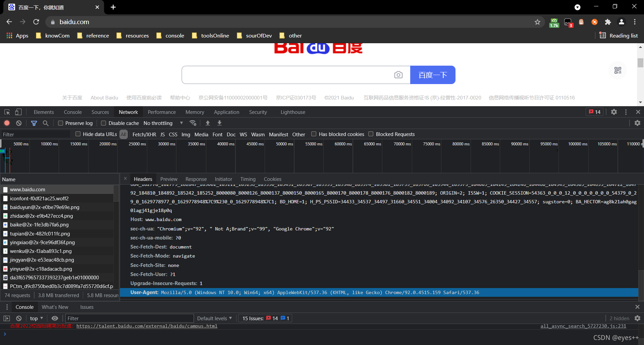
Task: Open all_async_search js source link
Action: pos(583,326)
